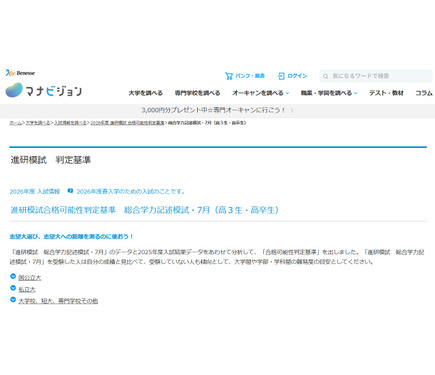Open テスト・教材 menu item
The image size is (435, 375).
tap(386, 93)
